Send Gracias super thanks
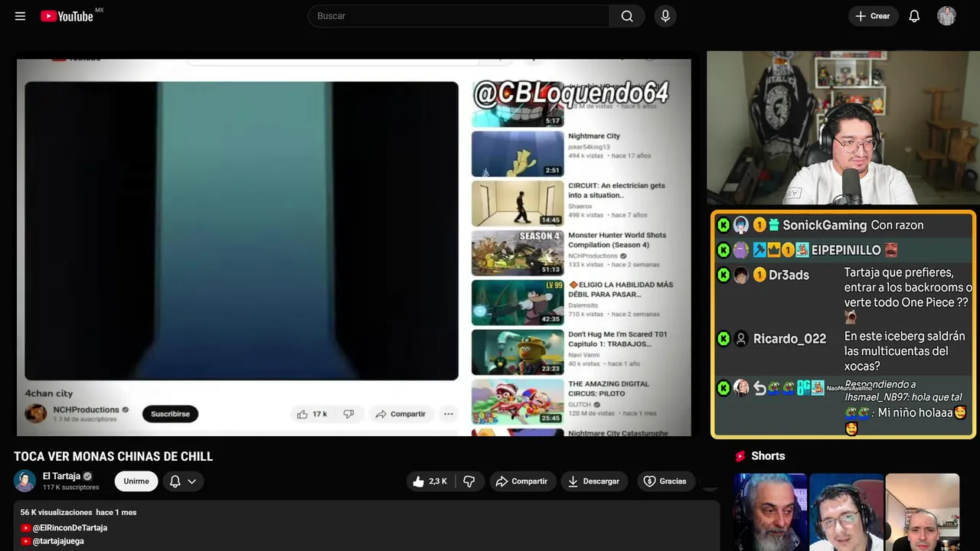The width and height of the screenshot is (980, 551). pyautogui.click(x=665, y=481)
